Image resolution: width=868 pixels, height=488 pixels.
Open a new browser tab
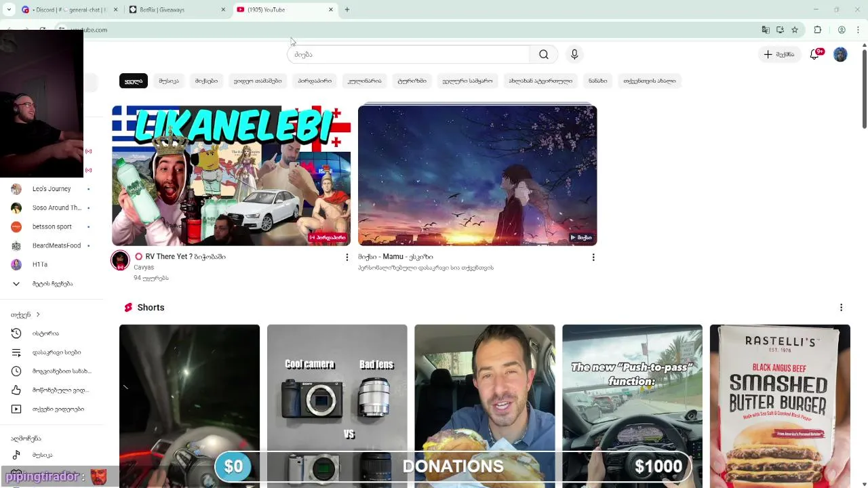coord(347,9)
